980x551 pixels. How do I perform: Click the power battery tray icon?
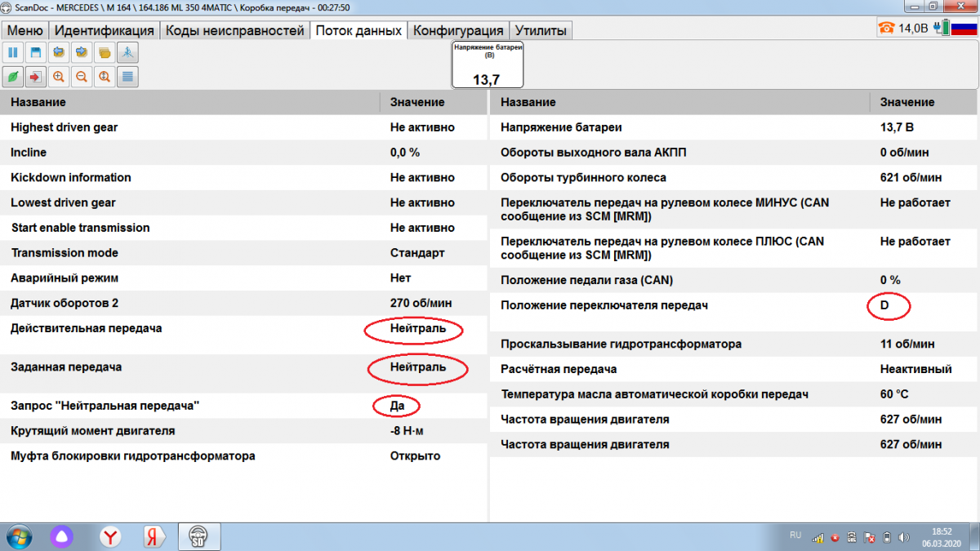tap(886, 537)
